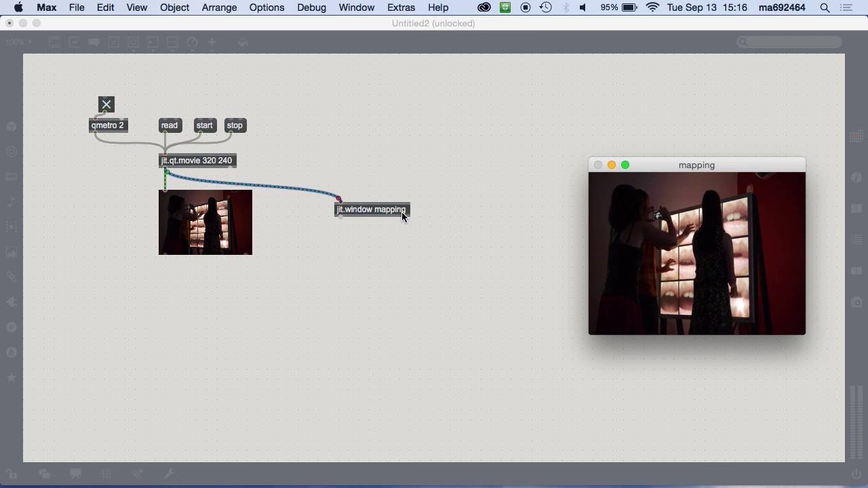Click the video image in the mapping window
This screenshot has height=488, width=868.
tap(697, 253)
